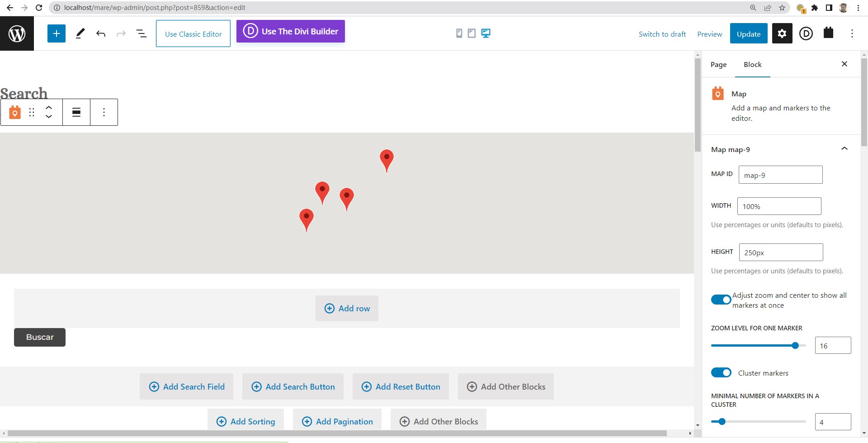The height and width of the screenshot is (443, 868).
Task: Click the HEIGHT input field
Action: [x=781, y=252]
